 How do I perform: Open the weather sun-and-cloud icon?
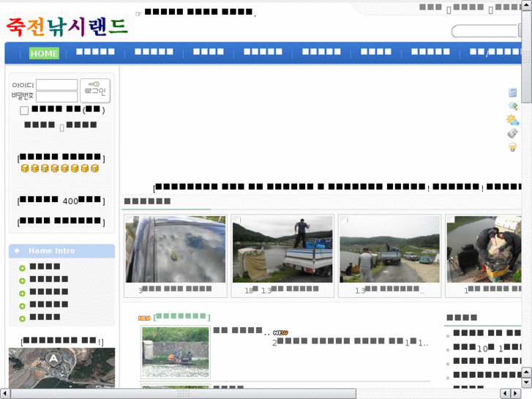(x=512, y=120)
